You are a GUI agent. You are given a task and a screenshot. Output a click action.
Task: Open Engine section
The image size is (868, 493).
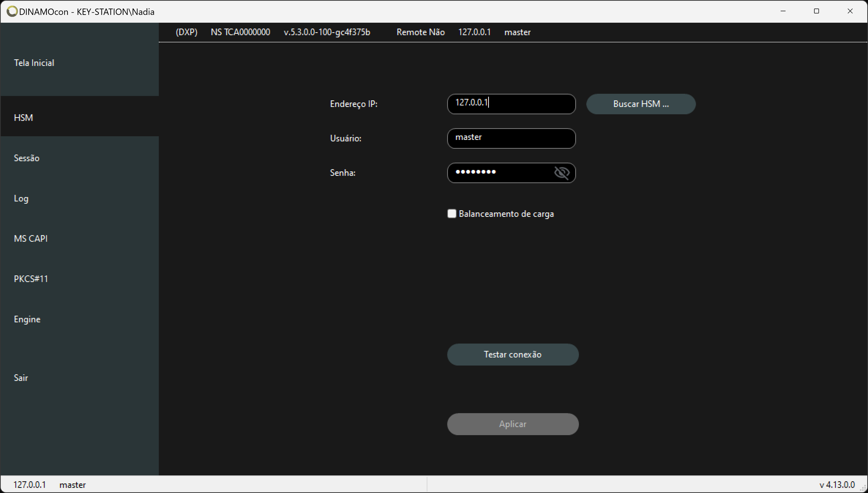click(80, 319)
